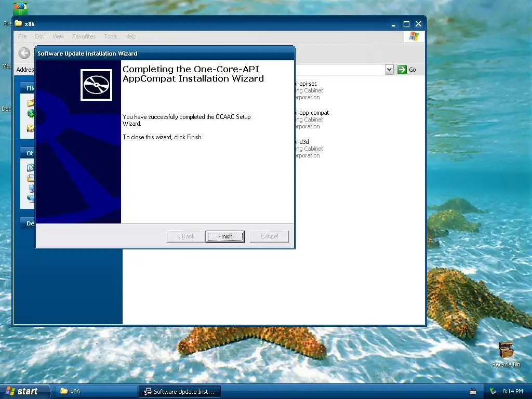Screen dimensions: 532x399
Task: Click the folder icon in x86 title bar
Action: pyautogui.click(x=18, y=23)
